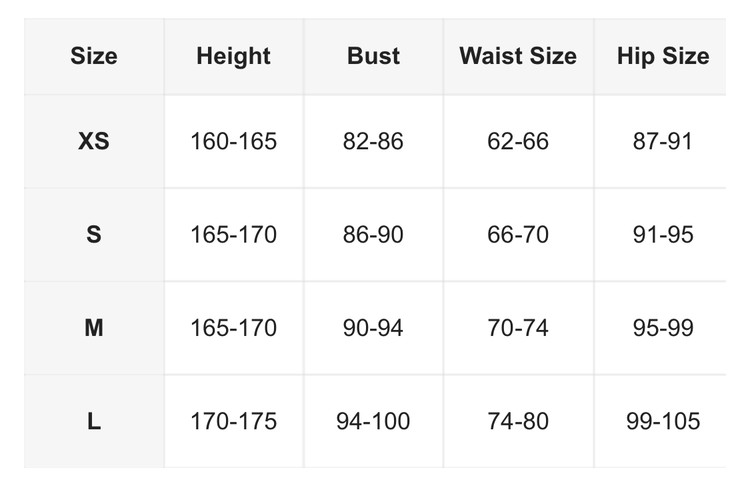Choose the L size row label

pyautogui.click(x=94, y=421)
